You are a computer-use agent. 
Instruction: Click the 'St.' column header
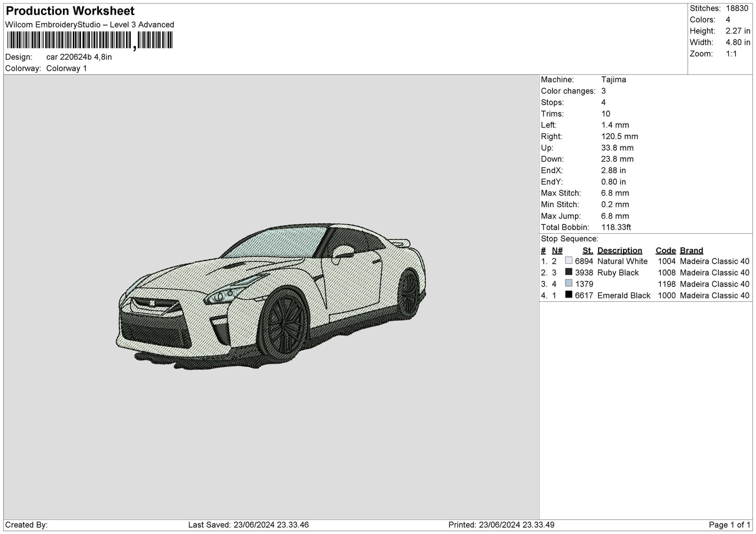pyautogui.click(x=588, y=251)
